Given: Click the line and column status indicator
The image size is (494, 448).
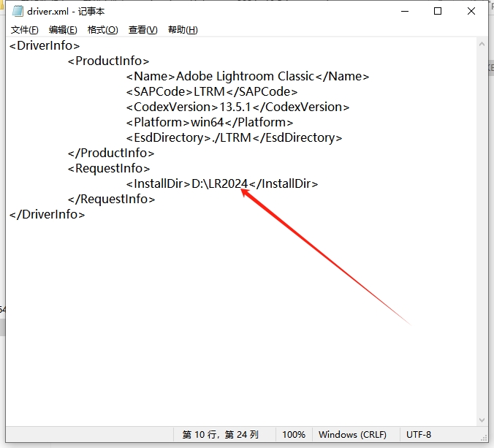Looking at the screenshot, I should [220, 435].
